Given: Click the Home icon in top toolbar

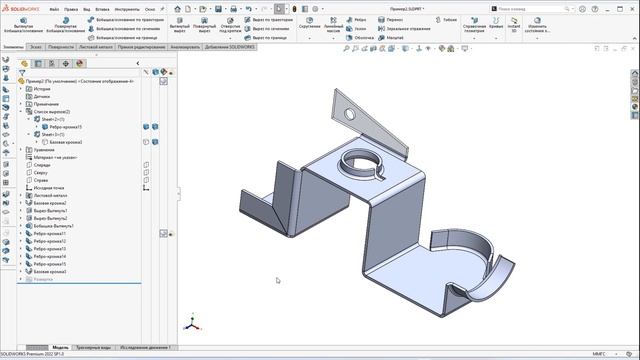Looking at the screenshot, I should tap(177, 9).
